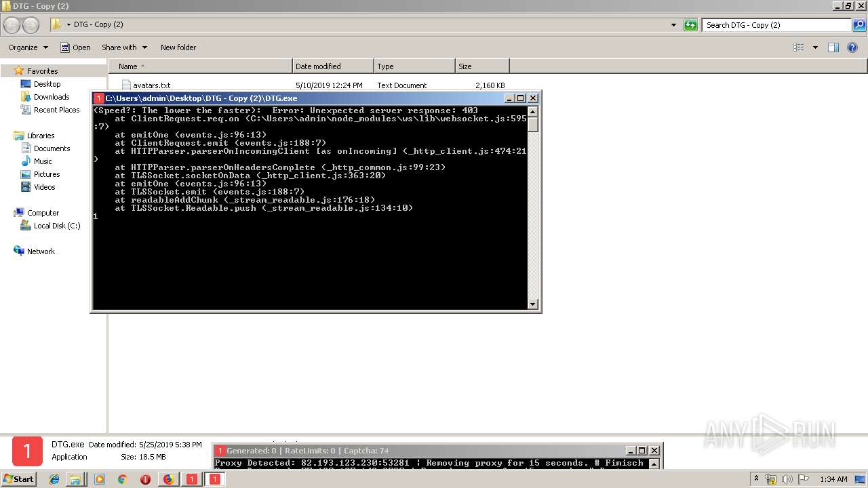
Task: Open view options dropdown arrow
Action: tap(815, 47)
